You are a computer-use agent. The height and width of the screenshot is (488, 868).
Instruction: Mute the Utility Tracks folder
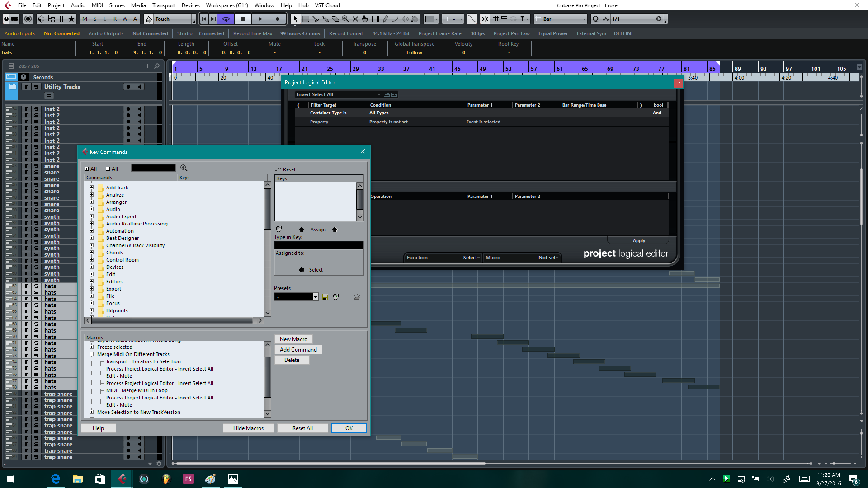click(26, 87)
